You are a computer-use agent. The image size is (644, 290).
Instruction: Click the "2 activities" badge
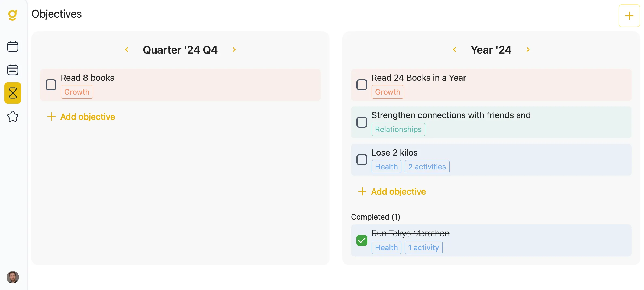pyautogui.click(x=427, y=166)
